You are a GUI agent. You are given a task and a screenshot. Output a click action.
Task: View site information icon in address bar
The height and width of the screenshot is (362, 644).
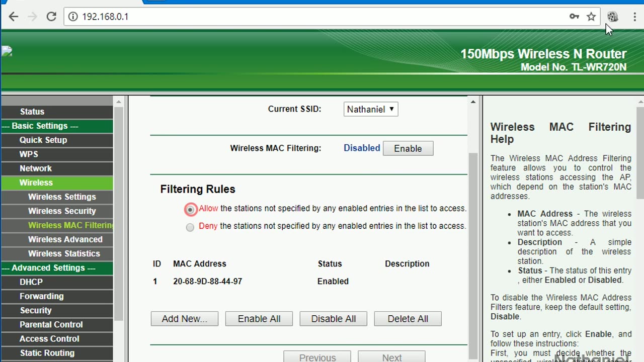73,17
